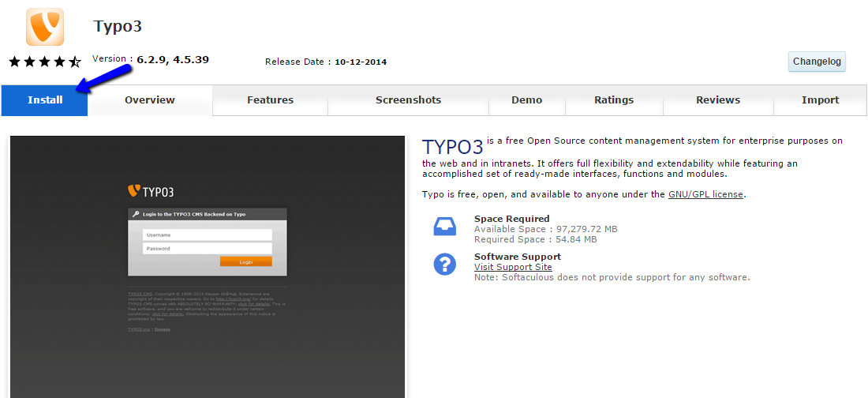868x398 pixels.
Task: Open the Features tab
Action: pos(270,100)
